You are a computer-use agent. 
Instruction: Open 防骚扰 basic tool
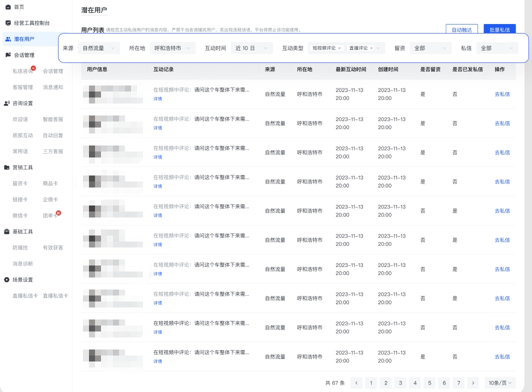tap(20, 247)
